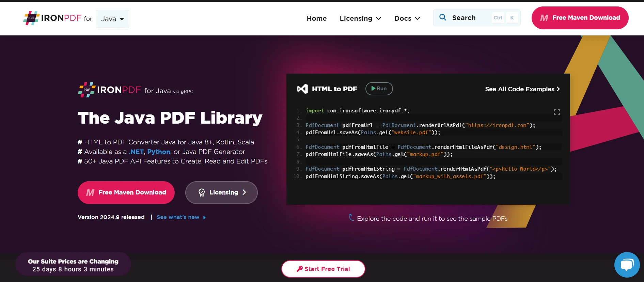Follow the Python link
Image resolution: width=644 pixels, height=282 pixels.
click(159, 152)
